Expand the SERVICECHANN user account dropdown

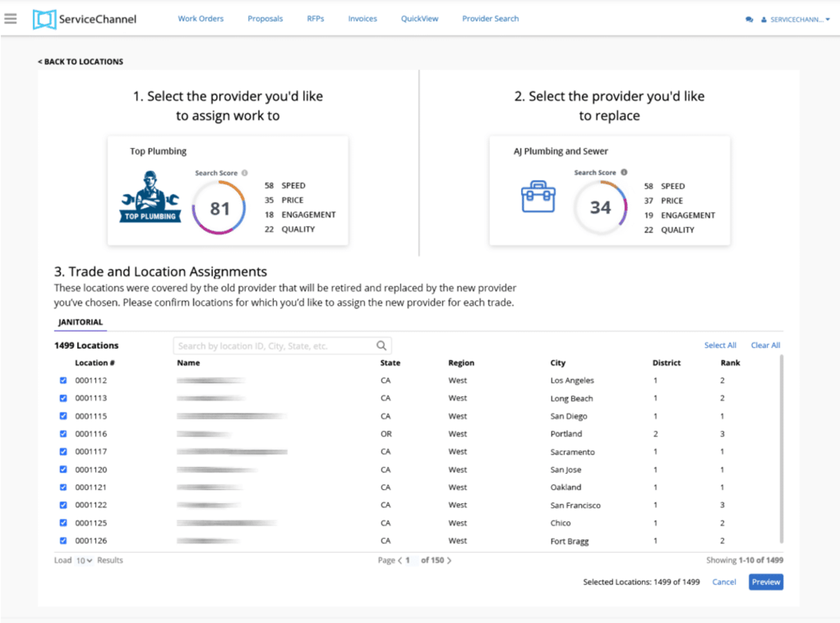[x=795, y=19]
